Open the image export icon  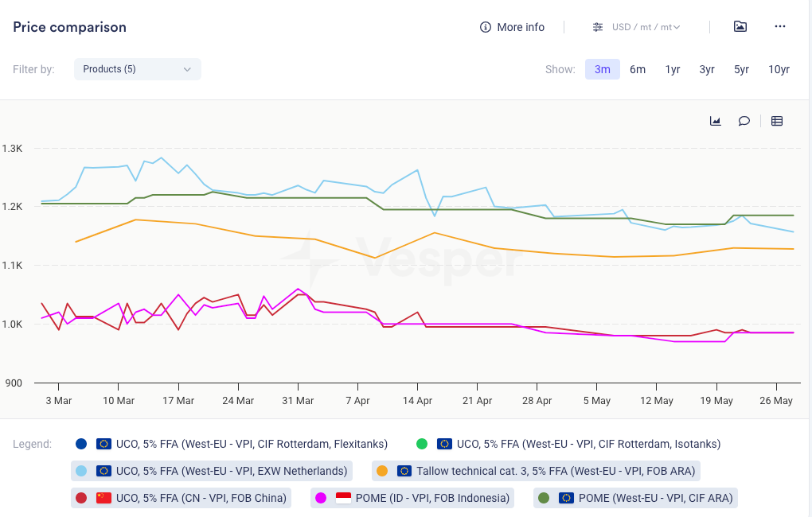[740, 27]
